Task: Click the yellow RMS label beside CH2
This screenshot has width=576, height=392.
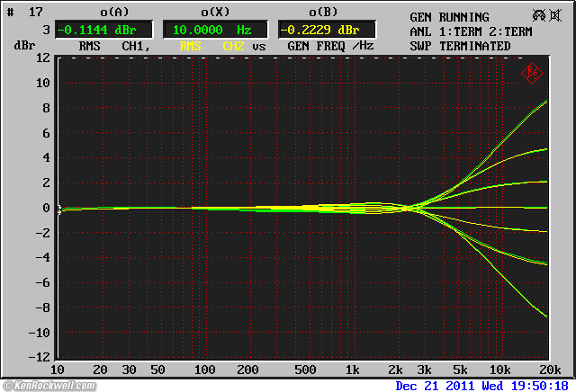Action: (x=190, y=46)
